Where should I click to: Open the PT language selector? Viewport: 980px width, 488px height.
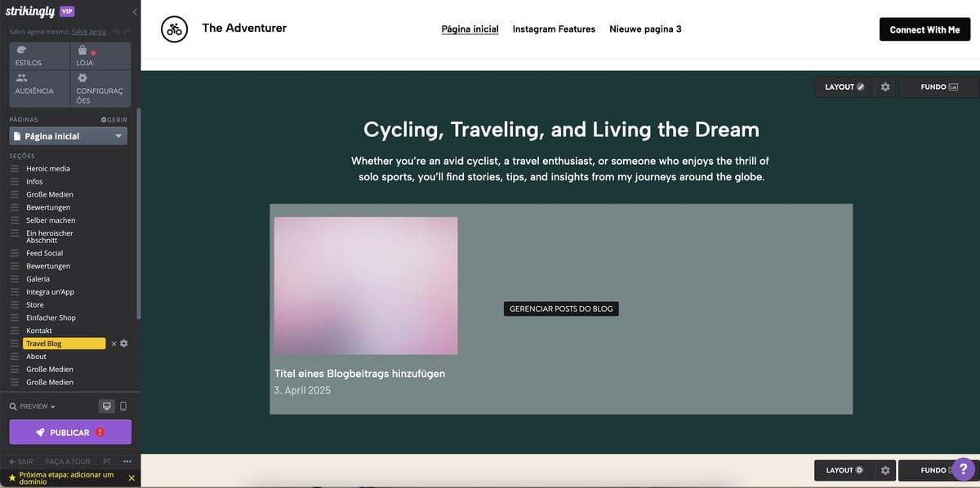(x=107, y=462)
